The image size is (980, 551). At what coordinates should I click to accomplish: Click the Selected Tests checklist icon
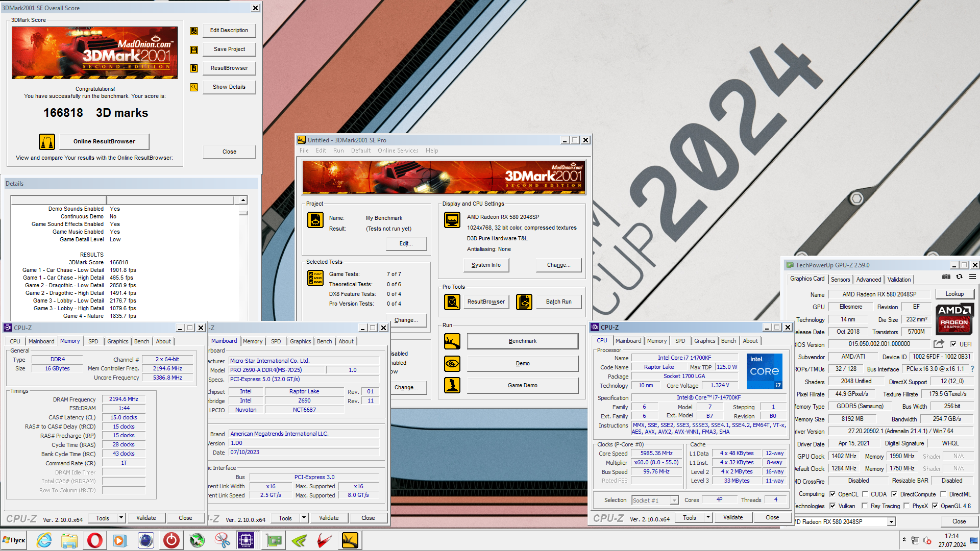[x=315, y=278]
